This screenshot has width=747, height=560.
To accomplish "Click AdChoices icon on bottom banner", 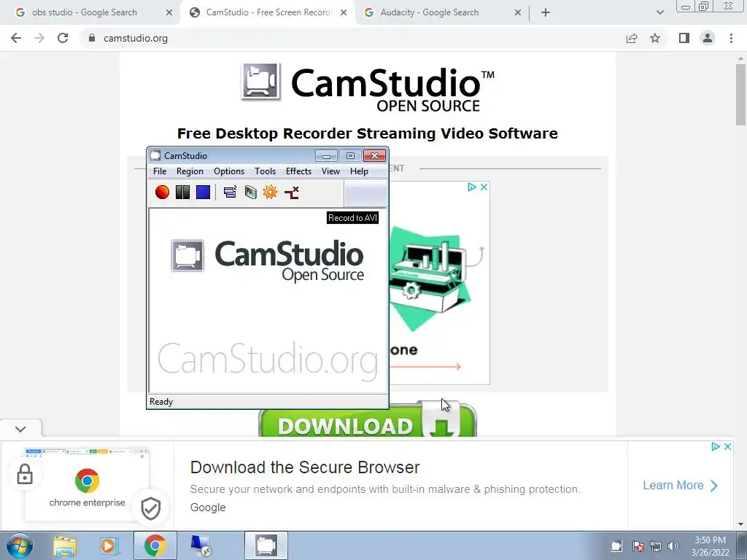I will [715, 447].
